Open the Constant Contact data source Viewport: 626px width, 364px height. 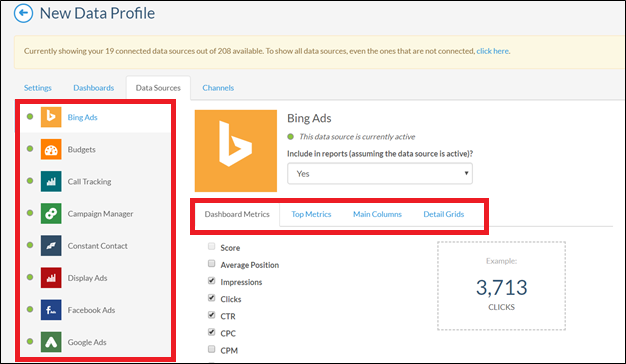click(x=97, y=246)
